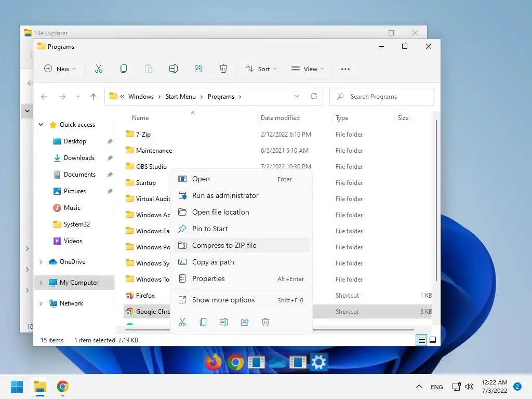Image resolution: width=532 pixels, height=399 pixels.
Task: Choose Properties in context menu
Action: [242, 278]
